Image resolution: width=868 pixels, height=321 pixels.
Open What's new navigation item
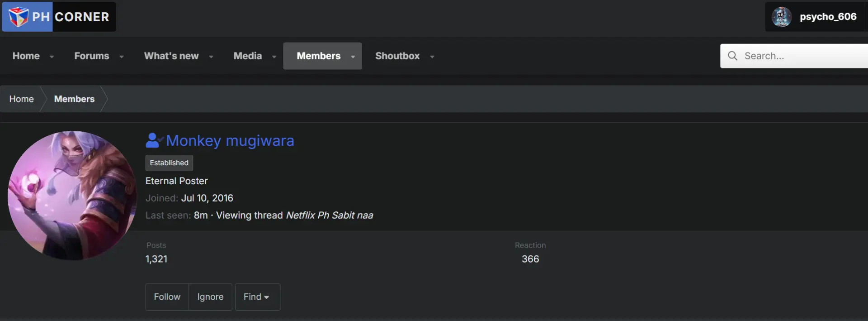pyautogui.click(x=171, y=56)
